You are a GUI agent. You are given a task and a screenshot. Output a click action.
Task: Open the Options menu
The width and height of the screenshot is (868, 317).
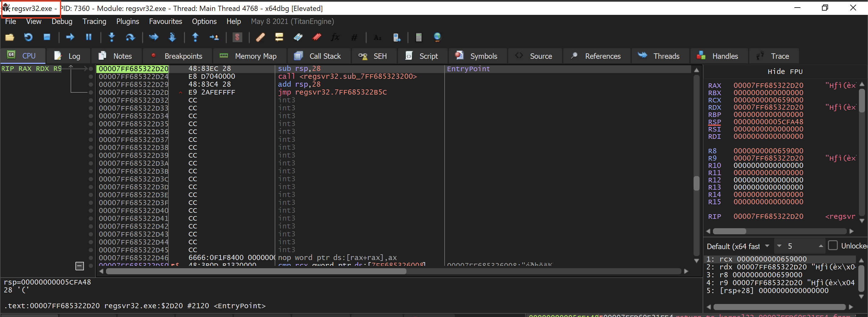[204, 22]
